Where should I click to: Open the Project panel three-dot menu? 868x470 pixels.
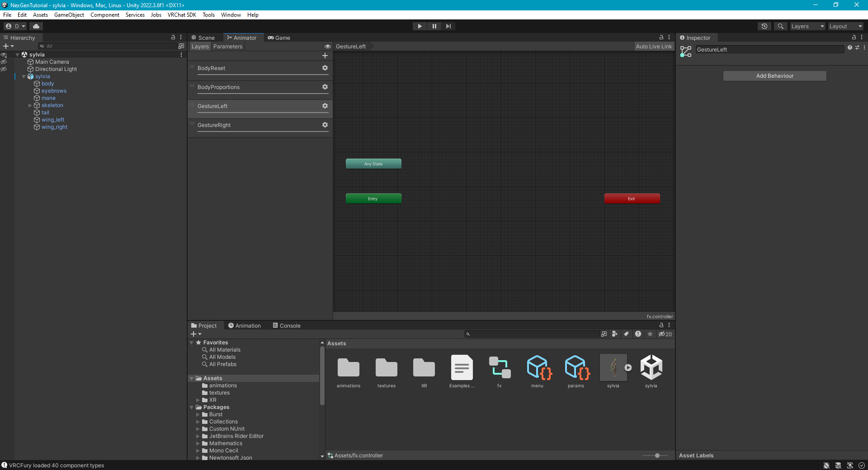pos(669,325)
